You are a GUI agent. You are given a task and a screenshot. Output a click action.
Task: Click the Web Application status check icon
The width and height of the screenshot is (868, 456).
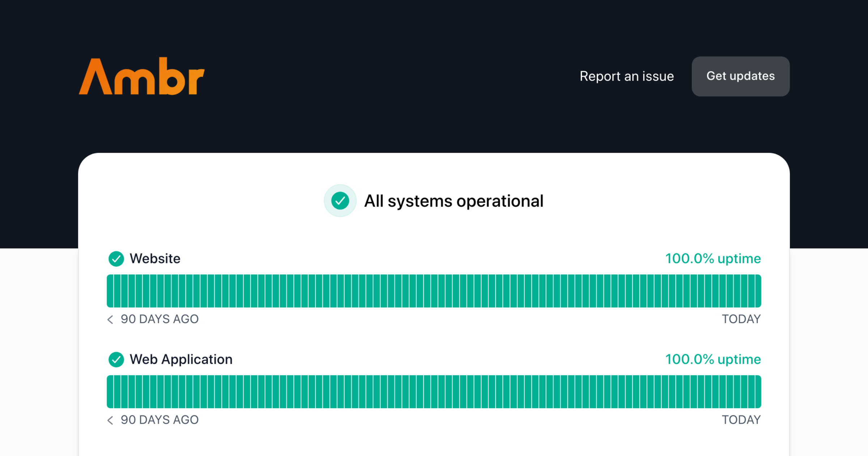tap(116, 359)
